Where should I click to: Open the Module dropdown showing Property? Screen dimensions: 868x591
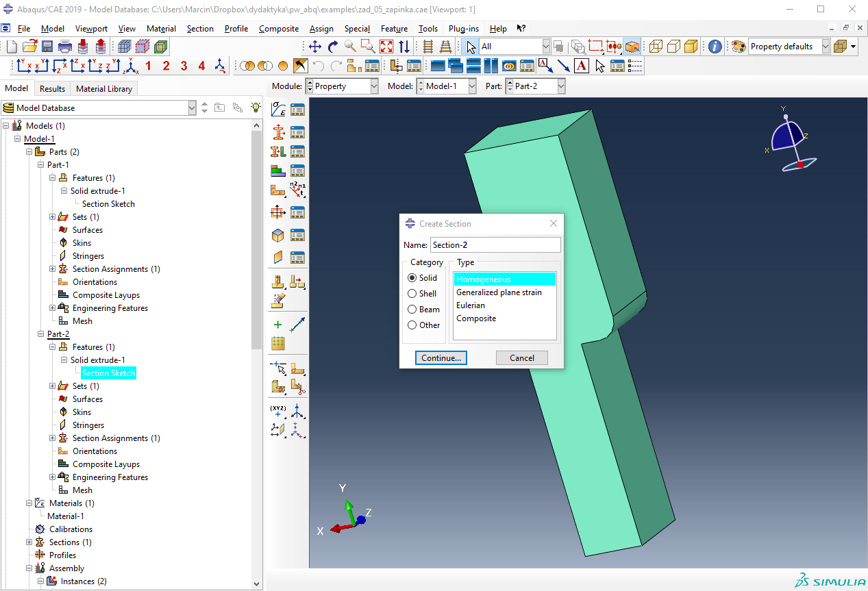pyautogui.click(x=342, y=86)
